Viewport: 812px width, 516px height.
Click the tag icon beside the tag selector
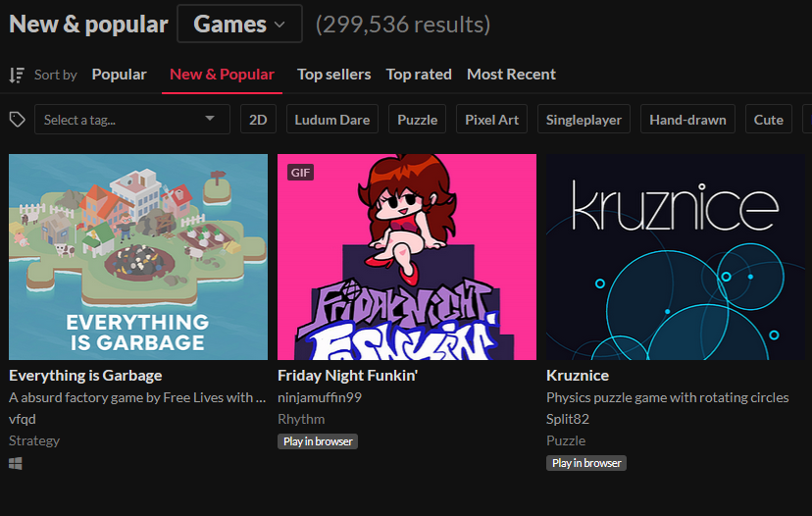click(x=17, y=120)
